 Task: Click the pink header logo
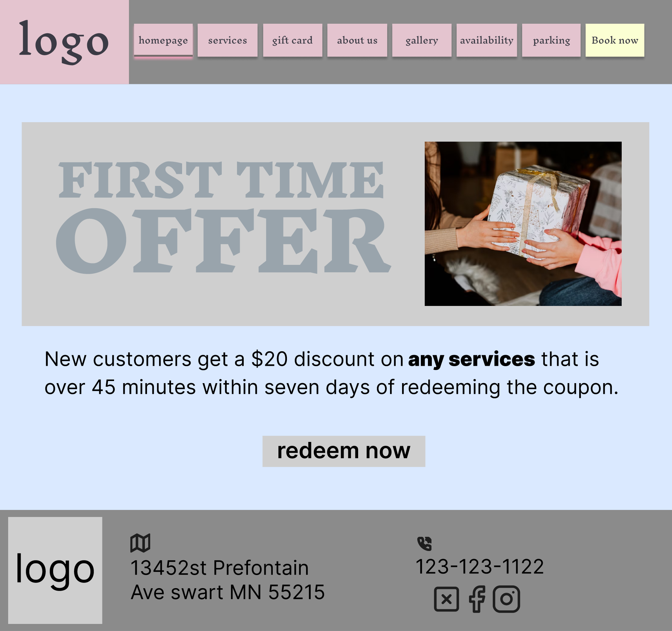click(x=64, y=42)
